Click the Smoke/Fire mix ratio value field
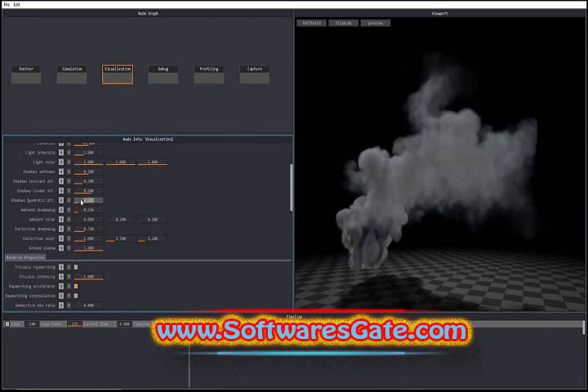 88,305
